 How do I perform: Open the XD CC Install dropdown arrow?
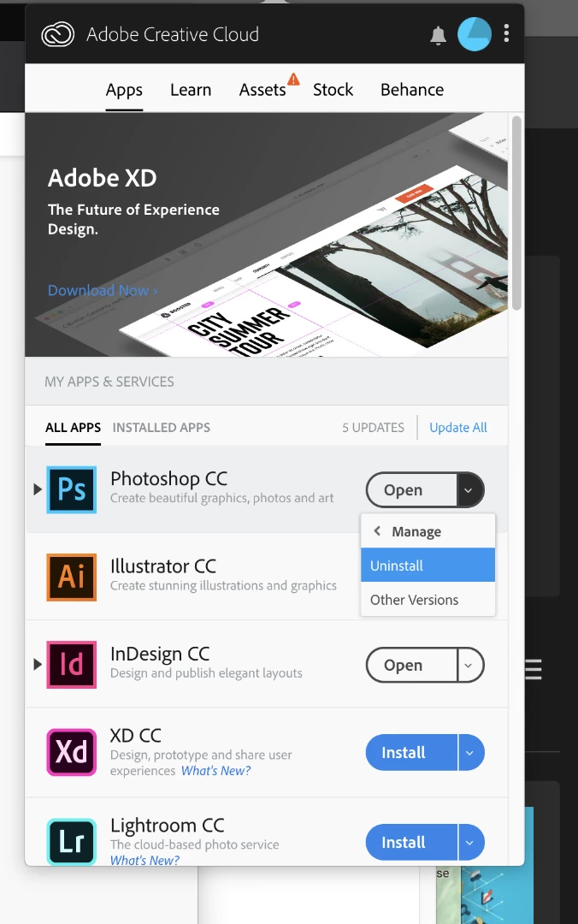[470, 753]
